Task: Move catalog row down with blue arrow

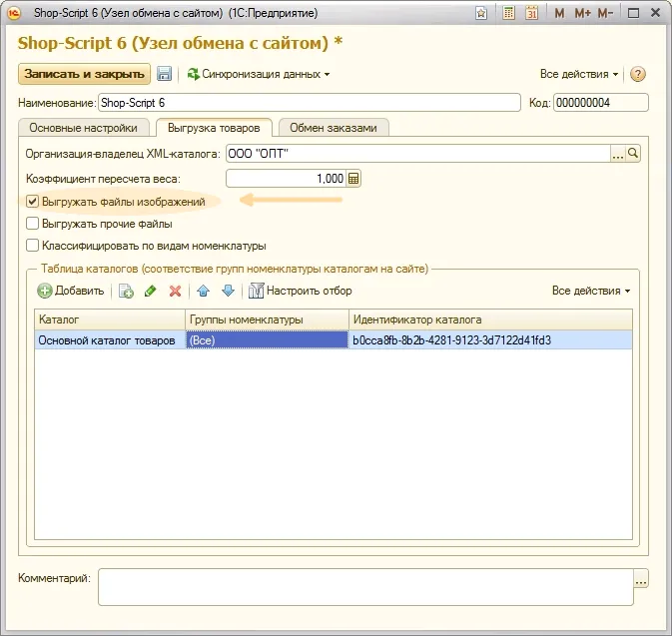Action: pos(228,291)
